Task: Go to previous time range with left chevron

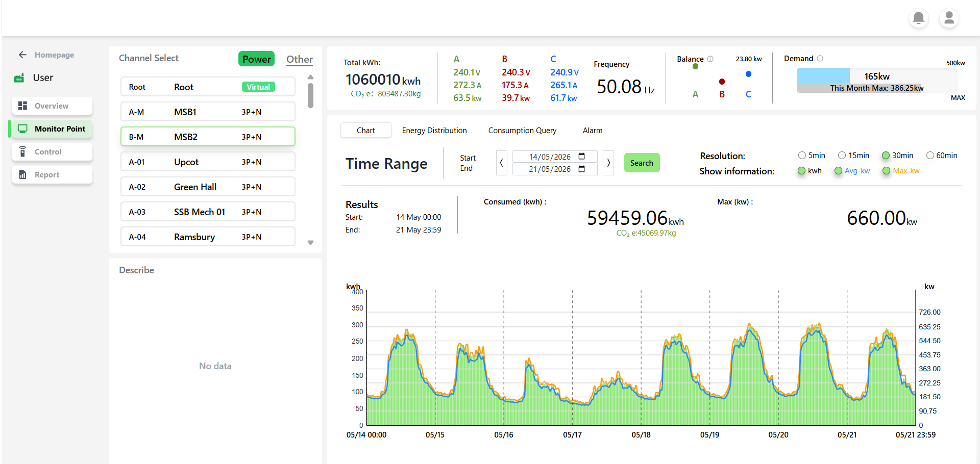Action: [x=501, y=163]
